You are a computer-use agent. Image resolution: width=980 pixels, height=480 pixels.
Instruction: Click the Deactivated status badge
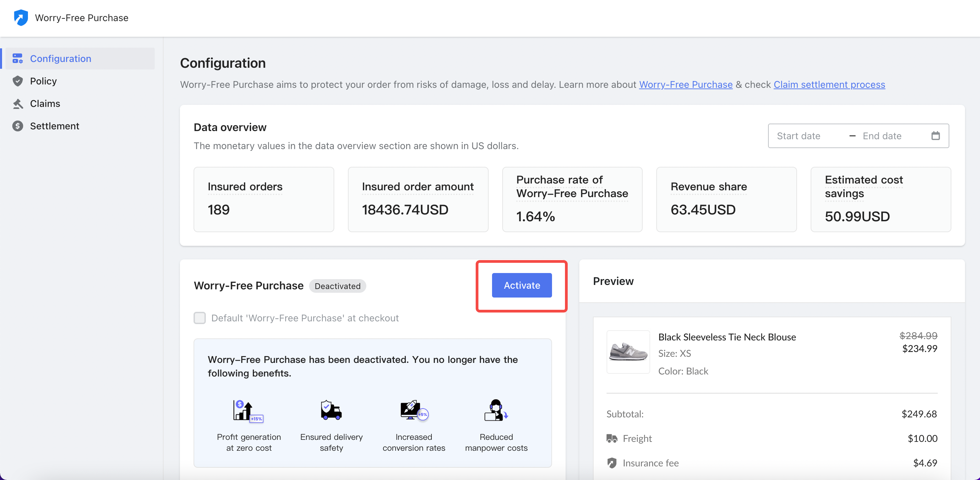coord(337,286)
